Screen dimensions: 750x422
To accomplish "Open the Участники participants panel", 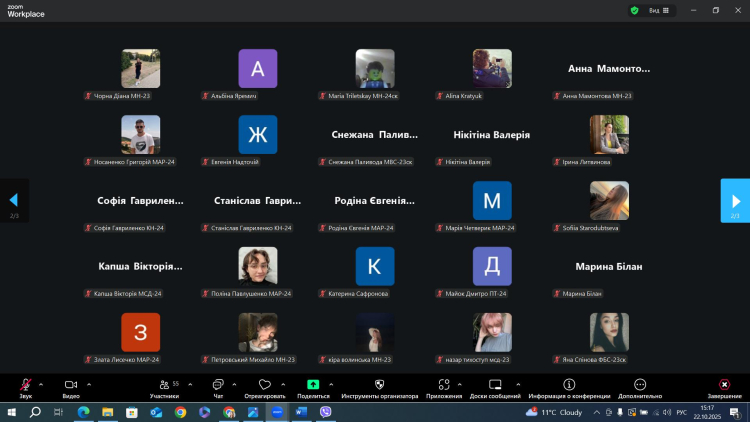I will click(164, 385).
